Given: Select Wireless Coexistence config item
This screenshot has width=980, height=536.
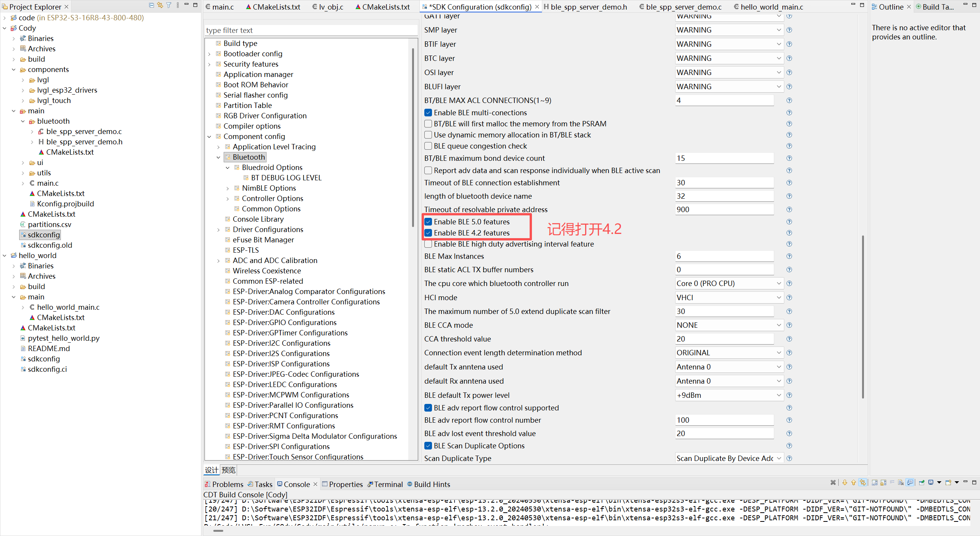Looking at the screenshot, I should point(267,271).
